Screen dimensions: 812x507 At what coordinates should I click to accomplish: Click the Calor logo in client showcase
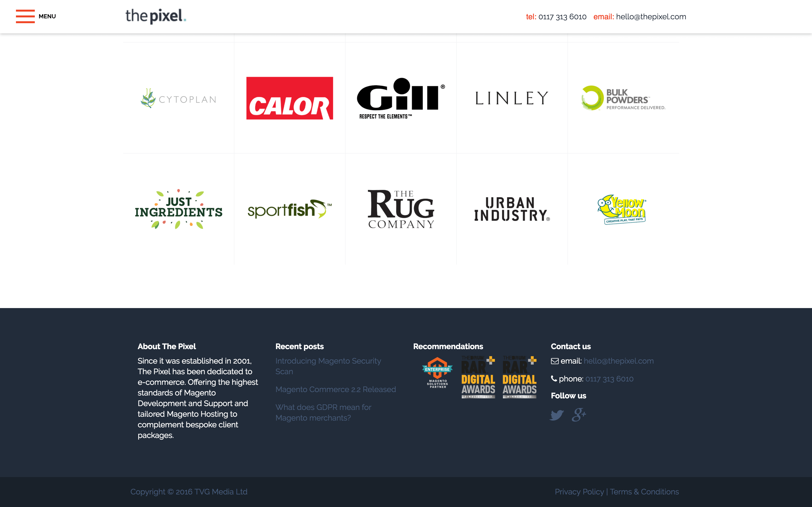coord(289,98)
